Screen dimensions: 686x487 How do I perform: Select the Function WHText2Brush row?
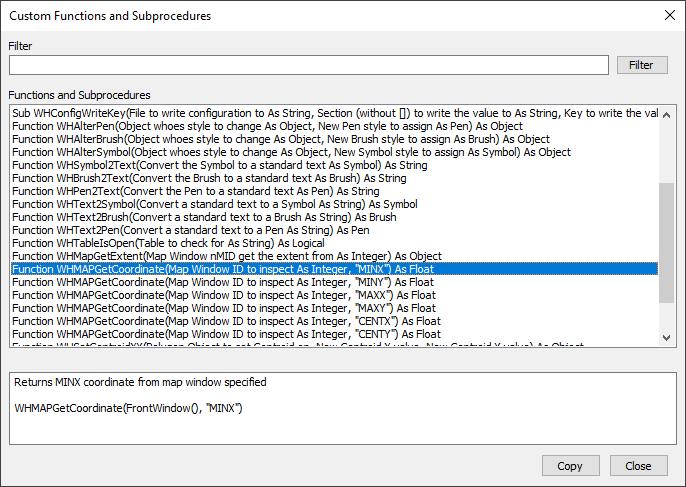[335, 217]
